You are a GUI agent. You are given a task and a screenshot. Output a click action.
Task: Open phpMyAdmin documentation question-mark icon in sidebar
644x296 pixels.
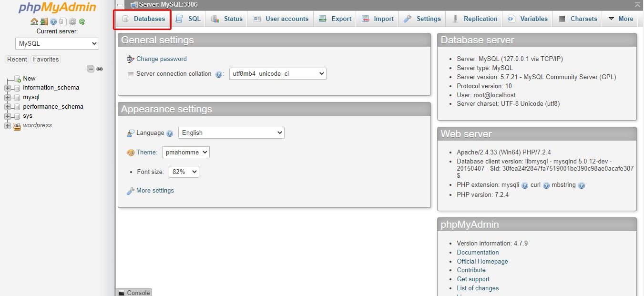(x=53, y=21)
